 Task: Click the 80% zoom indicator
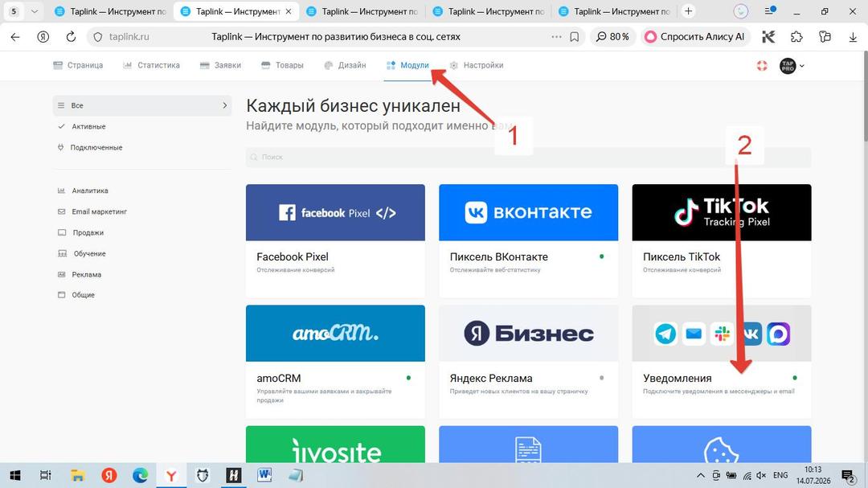tap(612, 37)
